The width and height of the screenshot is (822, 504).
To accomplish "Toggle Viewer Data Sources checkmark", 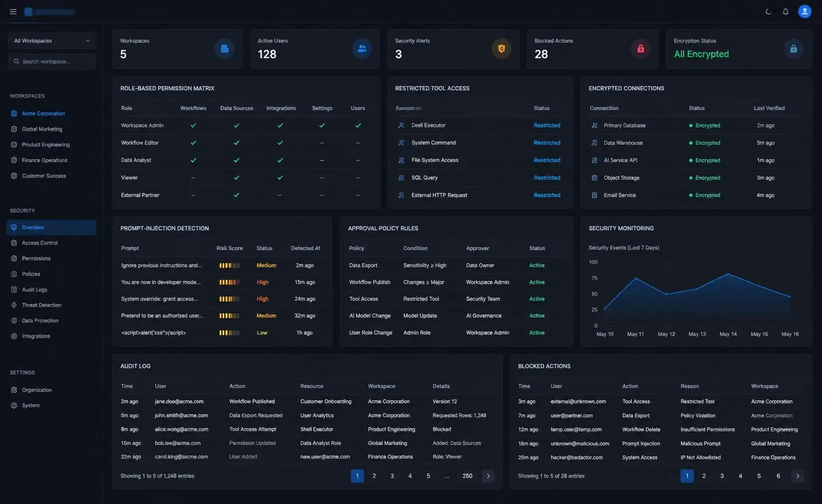I will (x=236, y=178).
